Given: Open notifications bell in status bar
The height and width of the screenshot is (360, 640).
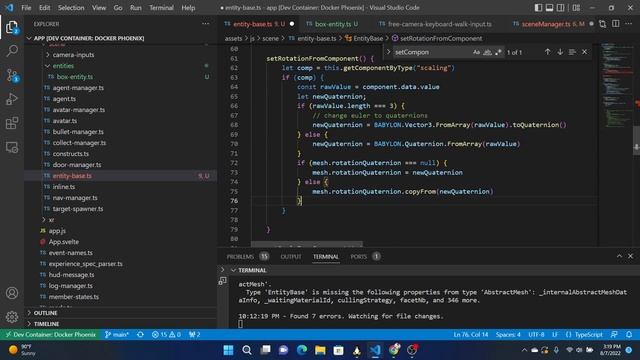Looking at the screenshot, I should tap(629, 335).
